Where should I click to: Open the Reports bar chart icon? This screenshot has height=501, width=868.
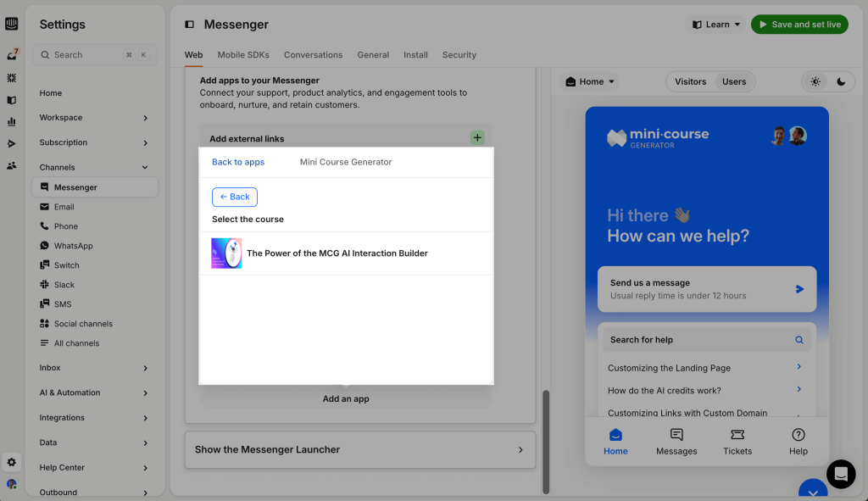11,122
